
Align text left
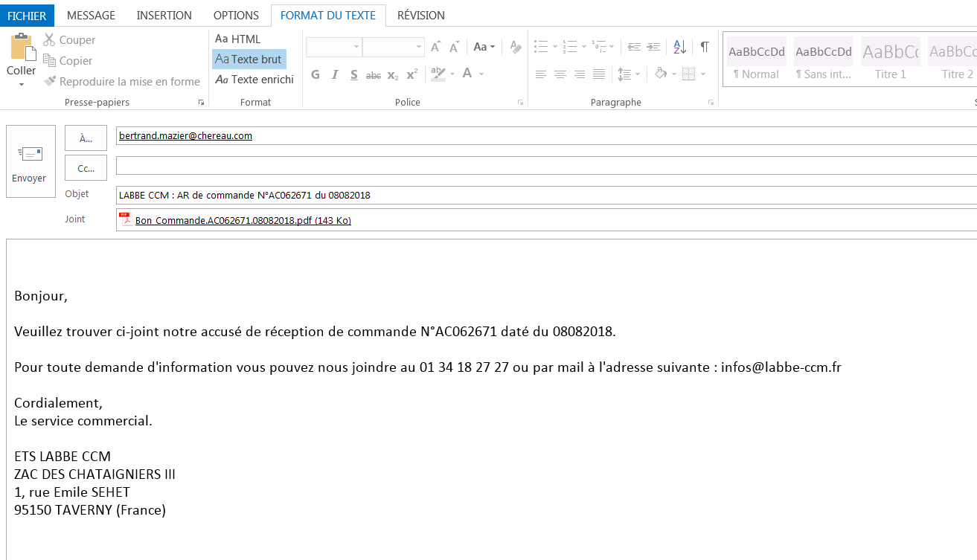[x=541, y=74]
